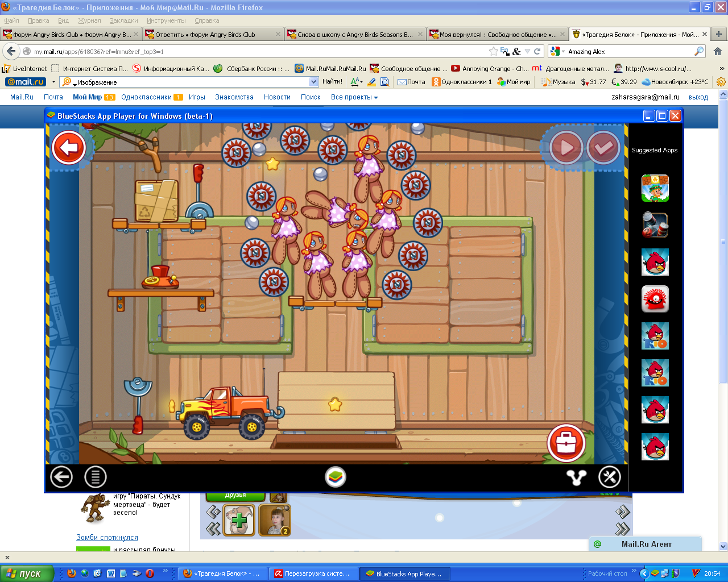Click the add friend plus thumbnail
Screen dimensions: 728x582
tap(239, 521)
